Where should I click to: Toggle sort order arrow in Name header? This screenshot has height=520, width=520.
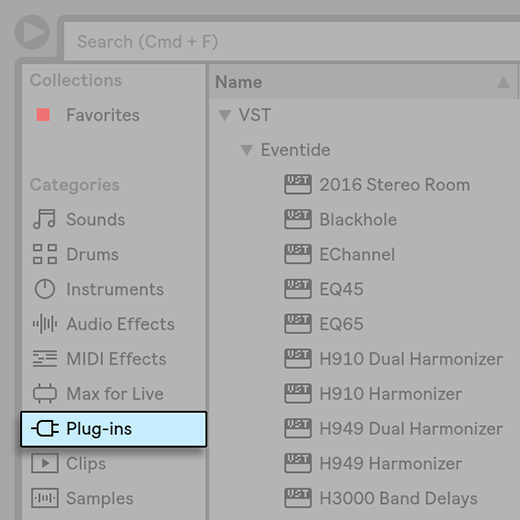point(503,82)
